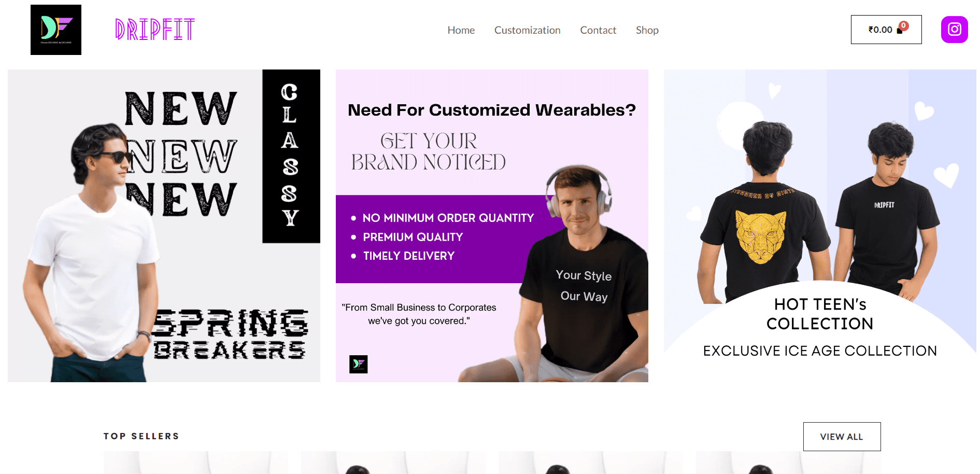Click the TOP SELLERS heading
980x474 pixels.
coord(141,436)
